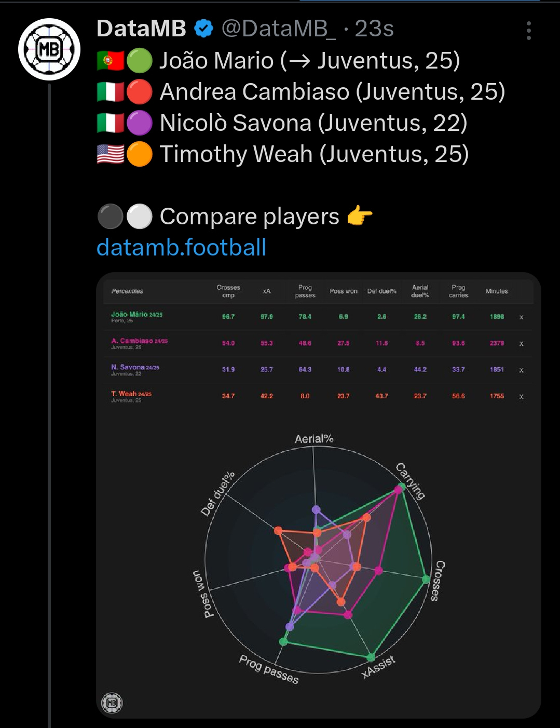Screen dimensions: 560x728
Task: Remove A. Cambiaso row with its x
Action: tap(522, 344)
